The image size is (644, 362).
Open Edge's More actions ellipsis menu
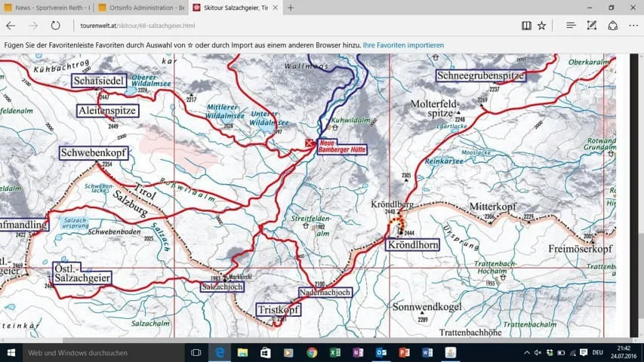(x=633, y=26)
